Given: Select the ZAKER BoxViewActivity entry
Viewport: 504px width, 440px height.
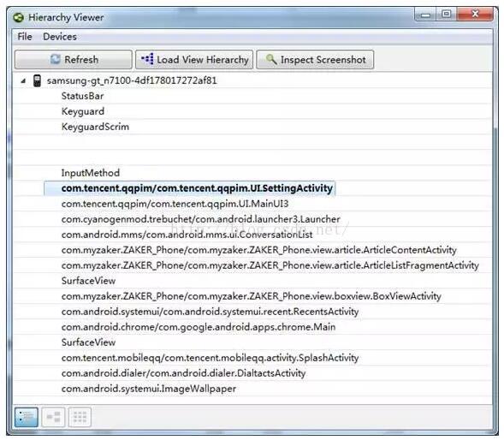Looking at the screenshot, I should (x=251, y=296).
